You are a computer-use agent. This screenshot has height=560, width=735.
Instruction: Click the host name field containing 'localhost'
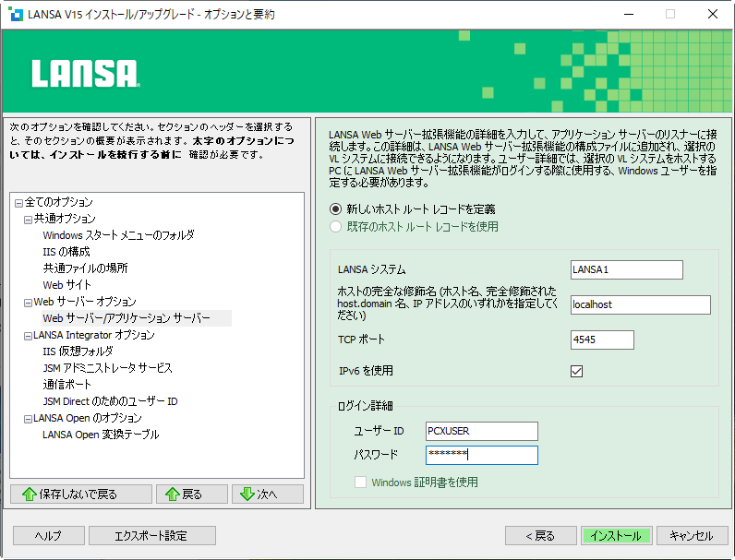tap(641, 304)
